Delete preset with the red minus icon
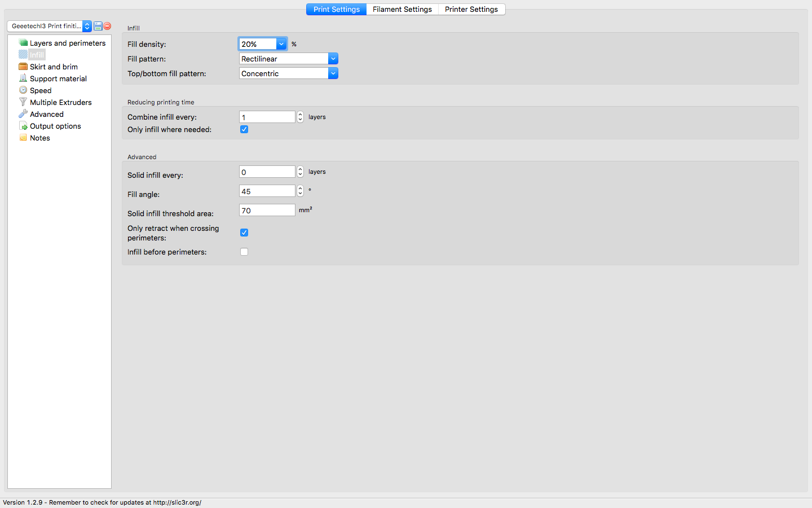Viewport: 812px width, 508px height. (107, 26)
